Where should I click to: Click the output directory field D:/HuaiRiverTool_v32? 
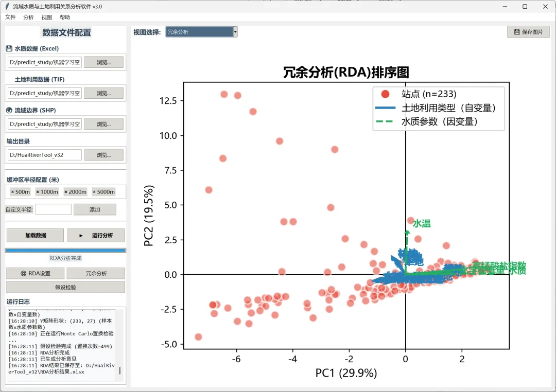(45, 155)
